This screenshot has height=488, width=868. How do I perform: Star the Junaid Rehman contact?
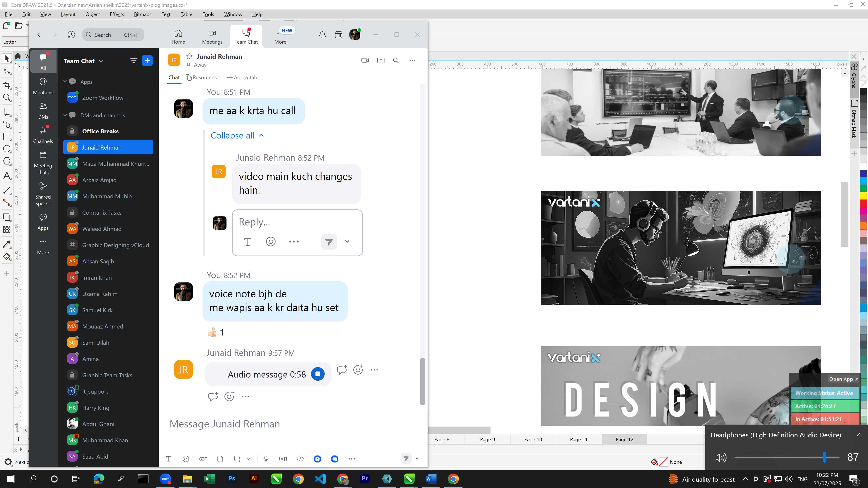click(x=189, y=56)
